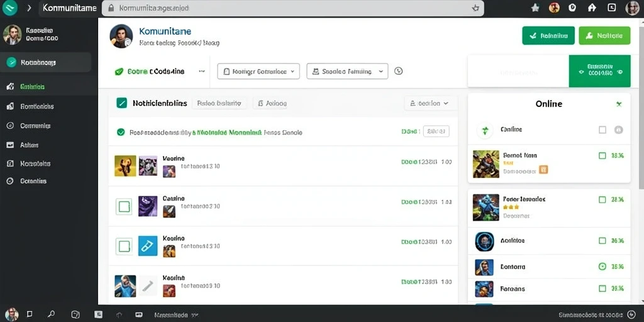
Task: Select the round radio button in the Bortoma row
Action: click(x=602, y=267)
